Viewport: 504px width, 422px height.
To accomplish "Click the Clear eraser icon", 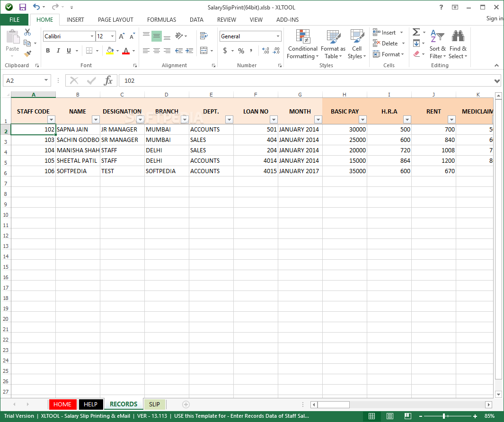I will (416, 54).
